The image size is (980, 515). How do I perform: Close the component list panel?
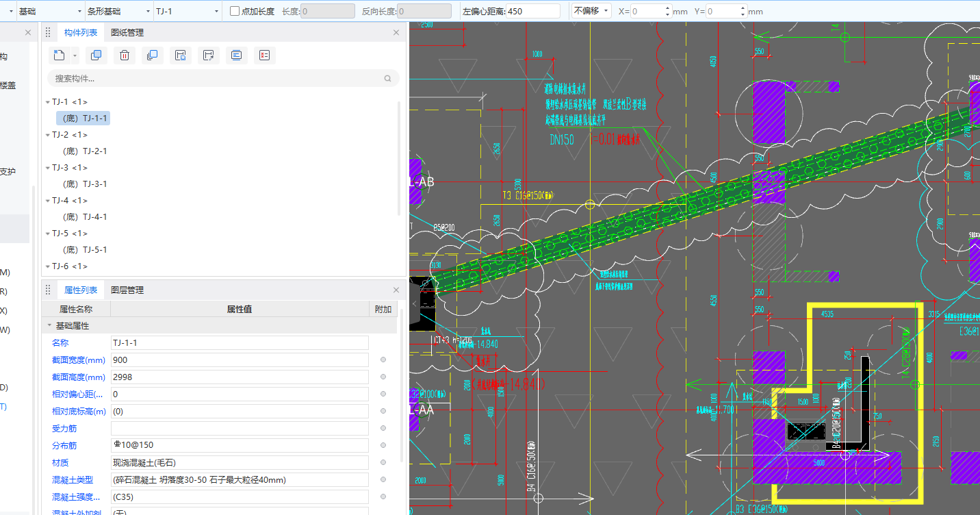tap(396, 32)
